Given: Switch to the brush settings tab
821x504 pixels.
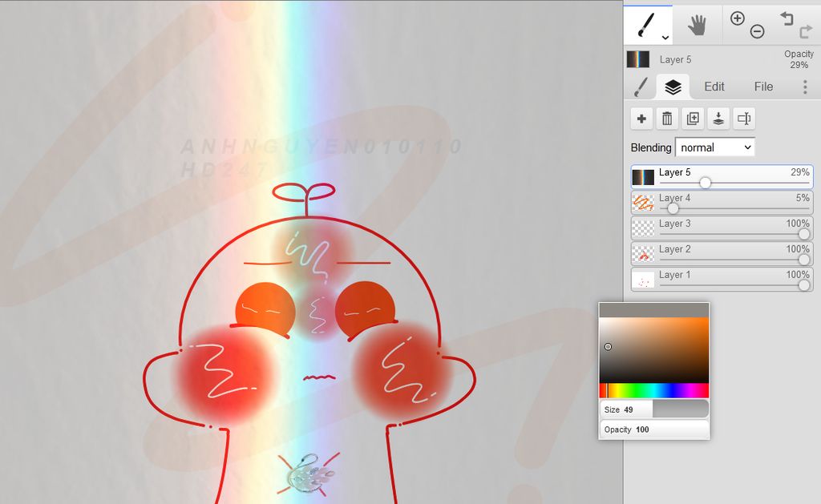Looking at the screenshot, I should click(x=640, y=87).
